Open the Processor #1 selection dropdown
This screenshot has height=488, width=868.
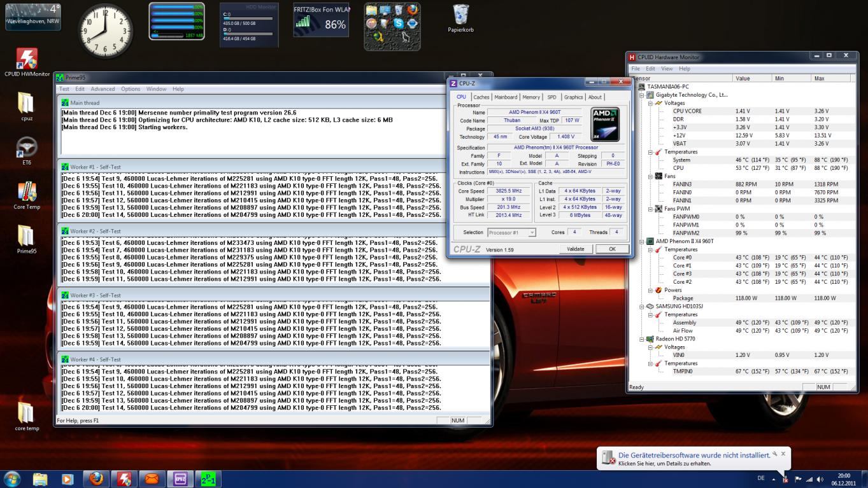[512, 233]
